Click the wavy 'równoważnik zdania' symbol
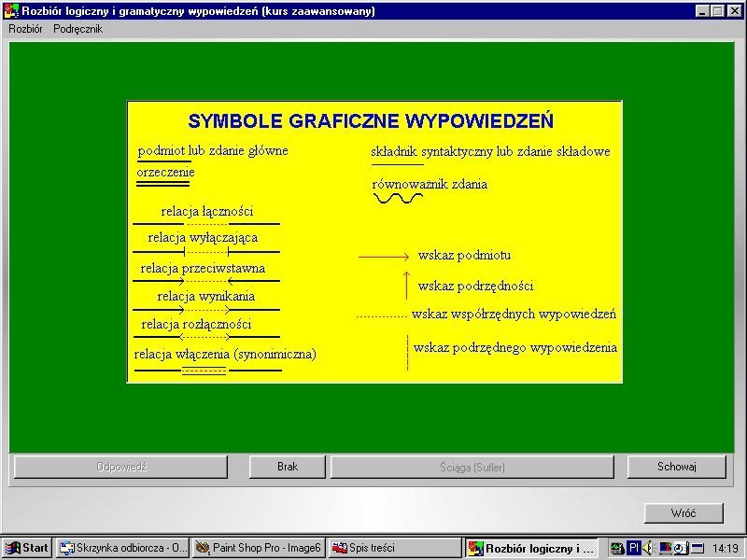 pos(397,199)
